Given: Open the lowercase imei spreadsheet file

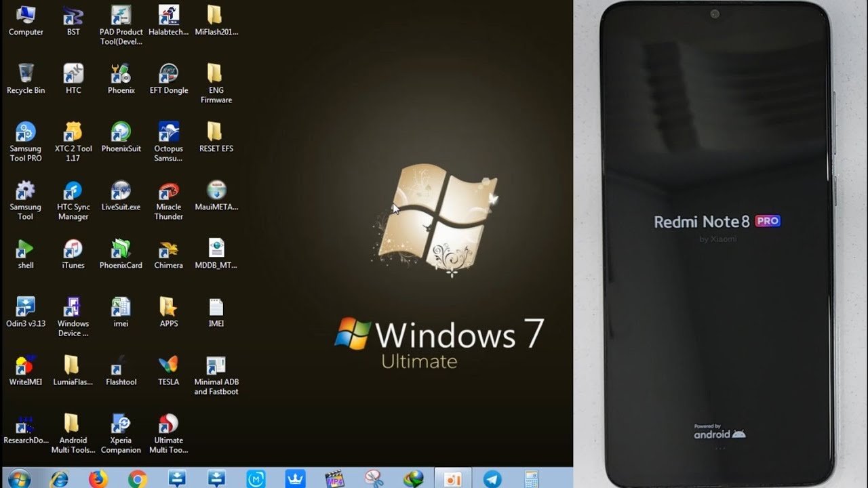Looking at the screenshot, I should tap(121, 312).
